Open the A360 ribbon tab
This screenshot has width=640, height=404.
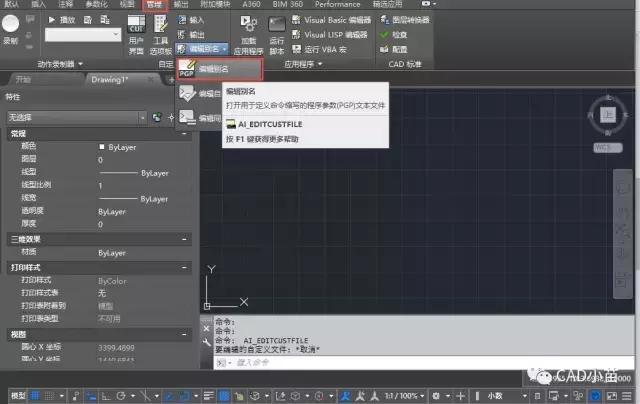[x=251, y=4]
